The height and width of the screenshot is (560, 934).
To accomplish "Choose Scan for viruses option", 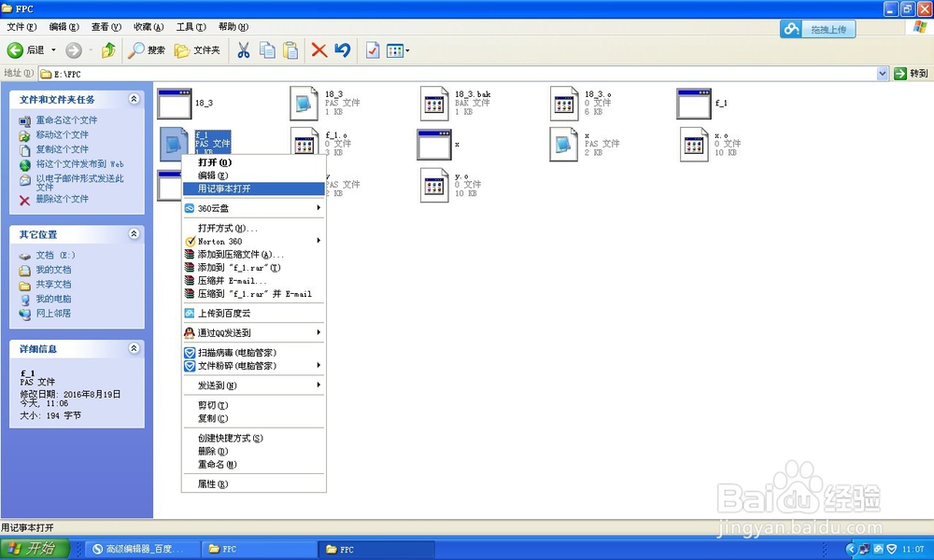I will [254, 352].
